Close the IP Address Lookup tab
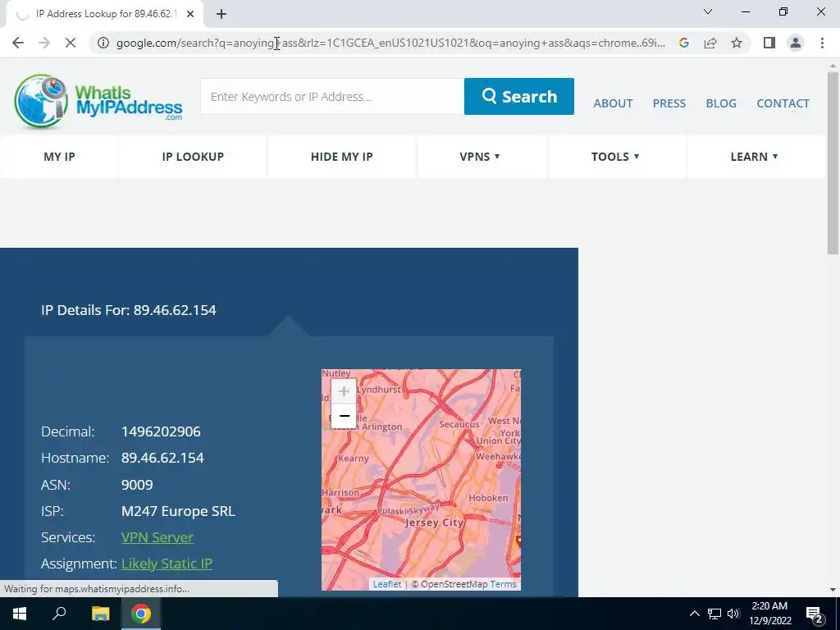 click(190, 14)
